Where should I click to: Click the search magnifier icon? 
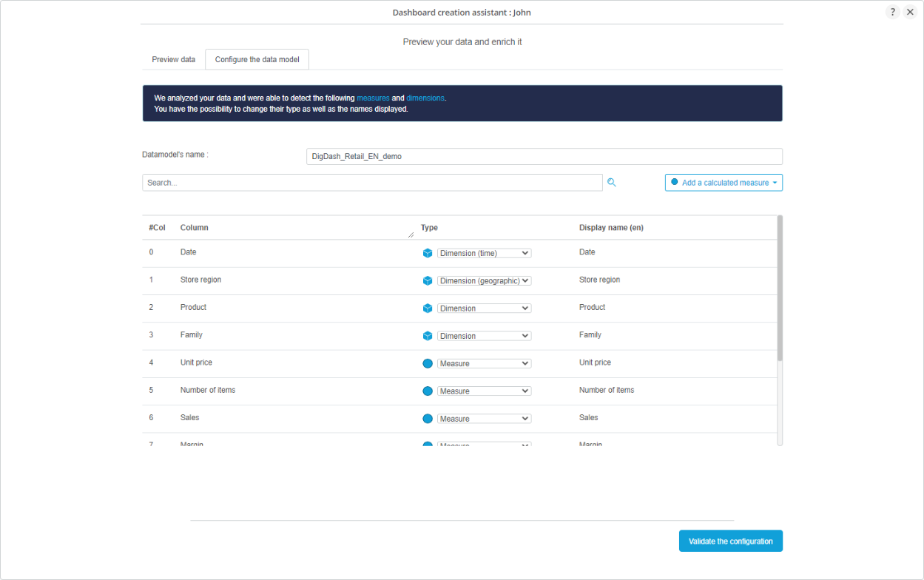click(612, 183)
